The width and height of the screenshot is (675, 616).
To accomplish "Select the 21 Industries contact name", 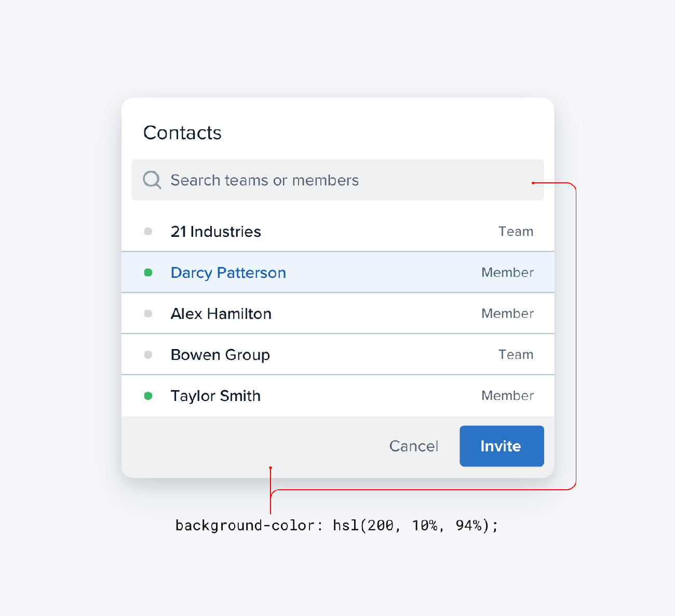I will click(x=215, y=232).
